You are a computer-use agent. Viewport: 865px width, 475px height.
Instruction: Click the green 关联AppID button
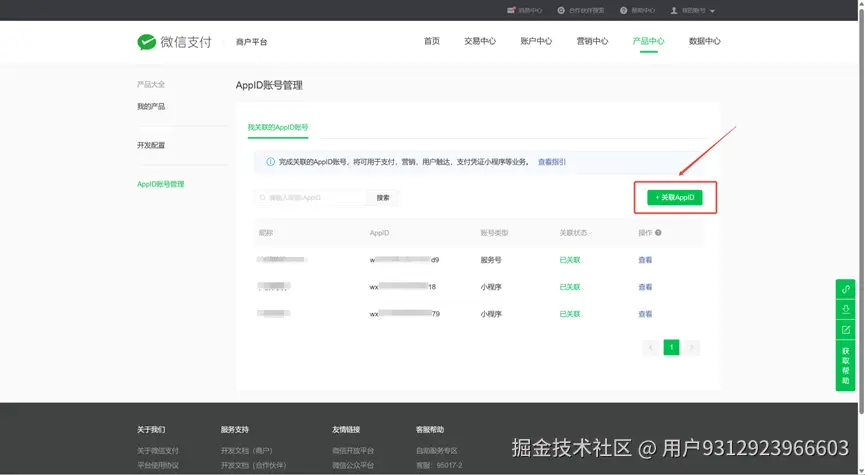[675, 198]
